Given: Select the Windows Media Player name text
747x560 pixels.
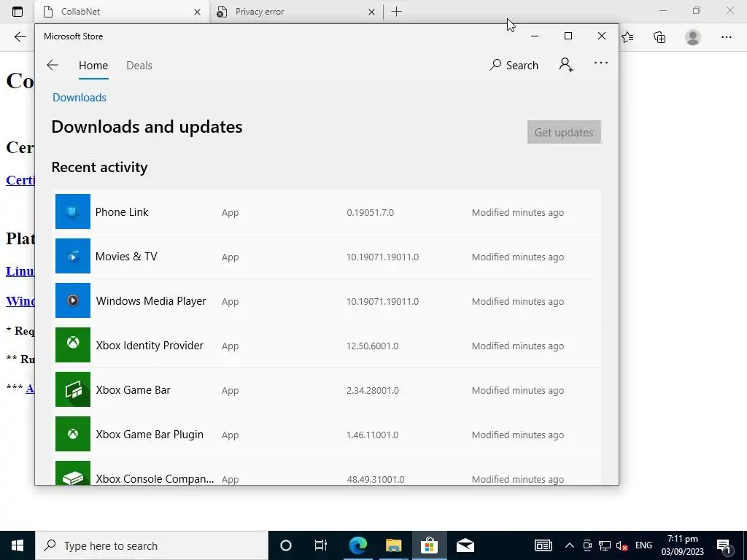Looking at the screenshot, I should (151, 301).
